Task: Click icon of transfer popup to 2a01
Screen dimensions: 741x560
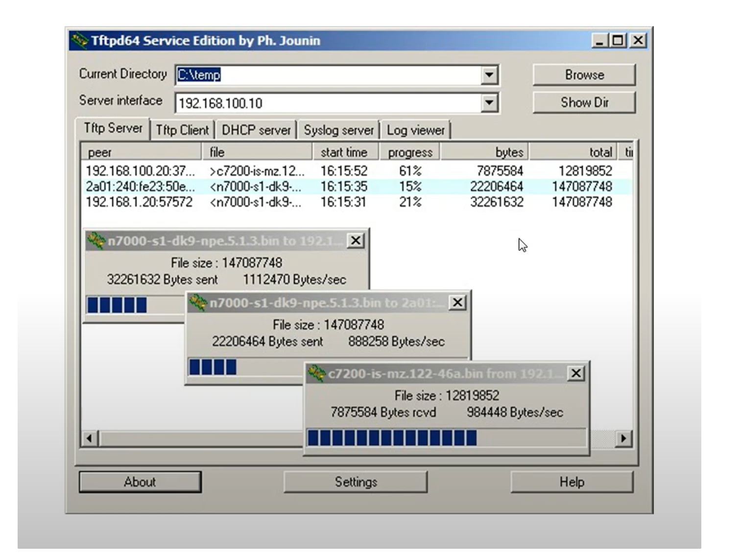Action: click(198, 303)
